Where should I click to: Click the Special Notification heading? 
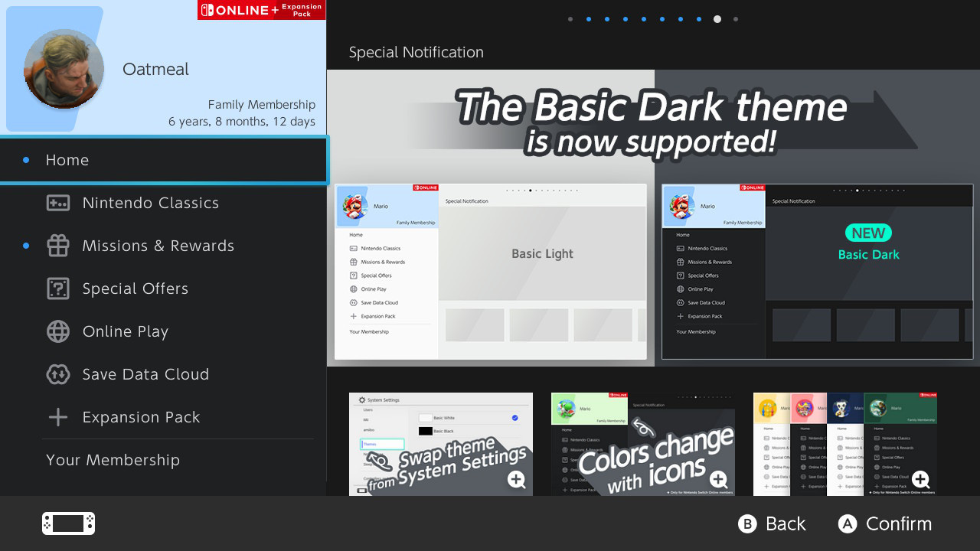(x=416, y=52)
